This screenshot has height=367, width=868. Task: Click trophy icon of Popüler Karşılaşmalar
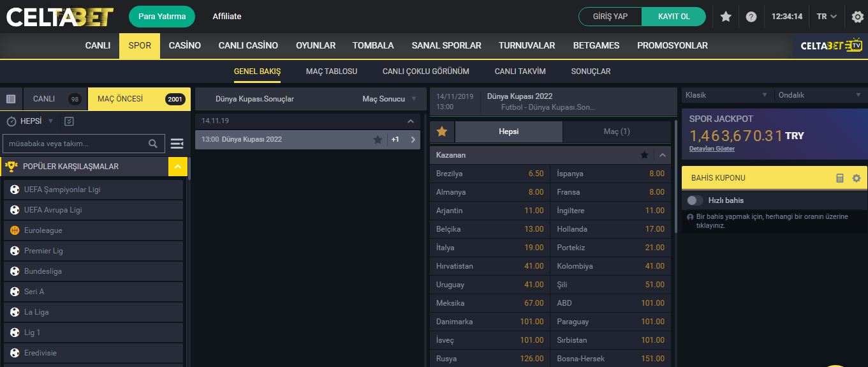click(11, 167)
